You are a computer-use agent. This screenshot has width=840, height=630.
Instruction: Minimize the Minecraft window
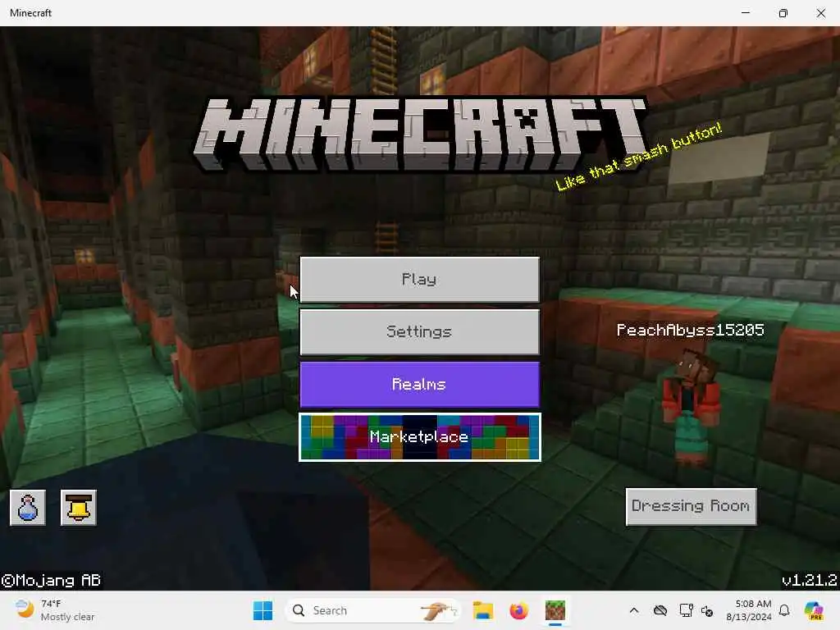[745, 13]
